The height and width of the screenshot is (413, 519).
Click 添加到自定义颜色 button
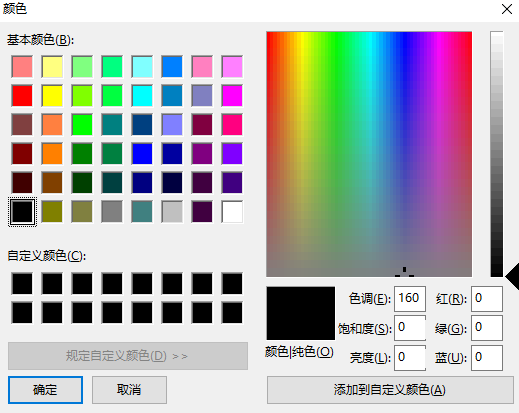pos(390,390)
